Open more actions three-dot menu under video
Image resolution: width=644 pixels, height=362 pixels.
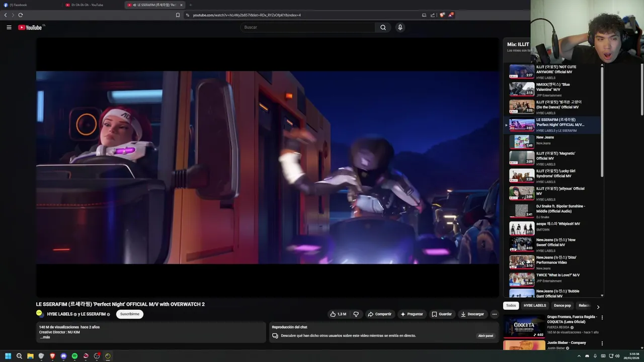[x=494, y=314]
